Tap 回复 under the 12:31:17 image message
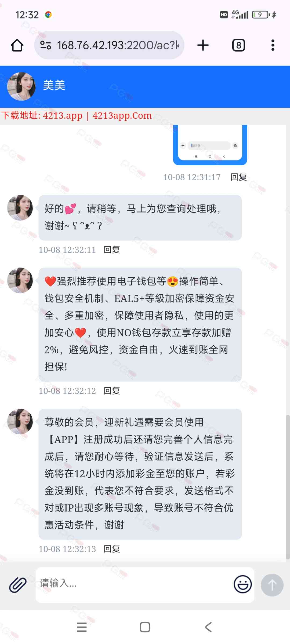The width and height of the screenshot is (290, 644). click(239, 177)
